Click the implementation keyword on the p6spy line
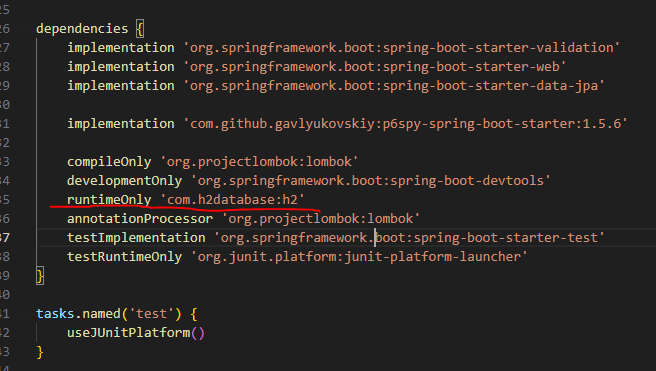Viewport: 656px width, 371px height. pyautogui.click(x=121, y=124)
